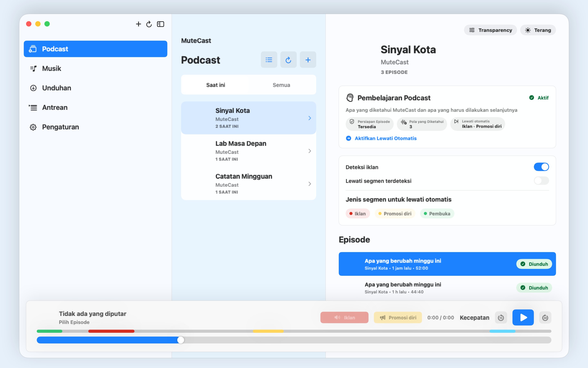The width and height of the screenshot is (588, 368).
Task: Switch to the Semua tab
Action: pyautogui.click(x=281, y=85)
